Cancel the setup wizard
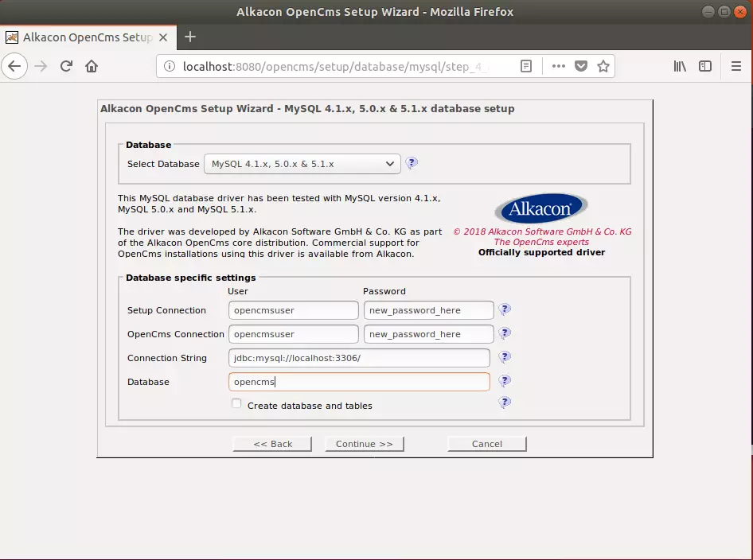Image resolution: width=753 pixels, height=560 pixels. click(x=487, y=444)
